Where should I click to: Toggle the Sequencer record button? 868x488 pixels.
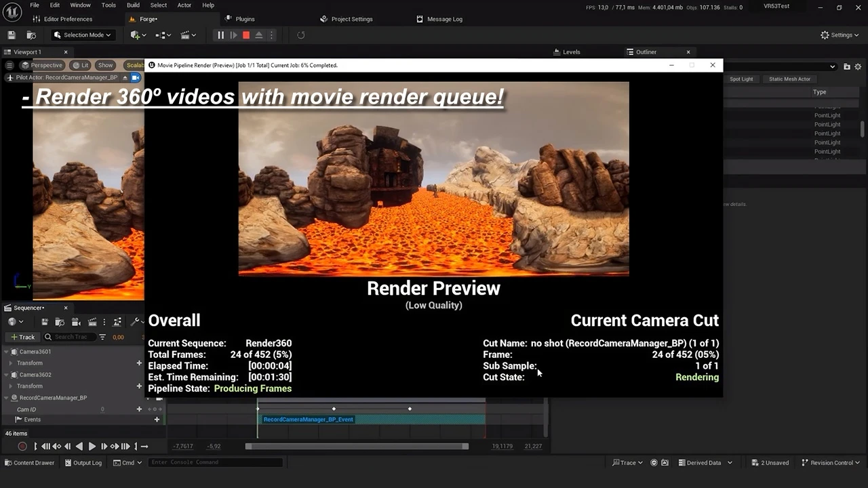[22, 446]
